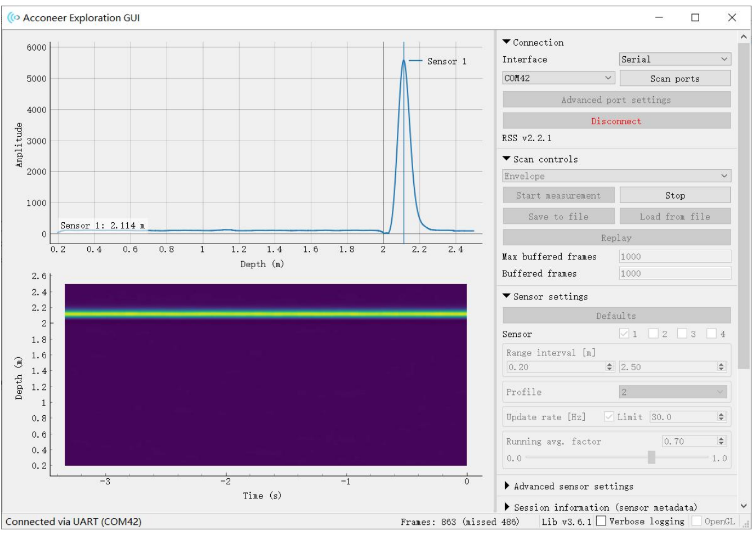The width and height of the screenshot is (756, 535).
Task: Click the update rate field showing 30.0
Action: (x=688, y=417)
